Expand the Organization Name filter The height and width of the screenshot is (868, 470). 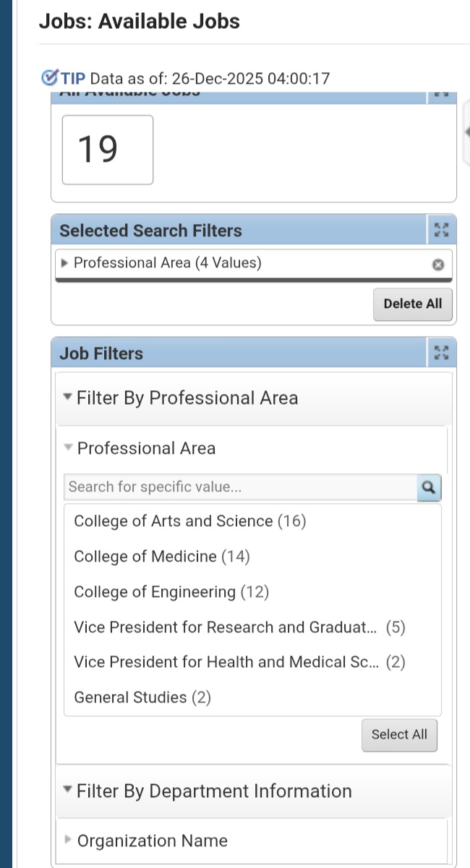point(69,841)
